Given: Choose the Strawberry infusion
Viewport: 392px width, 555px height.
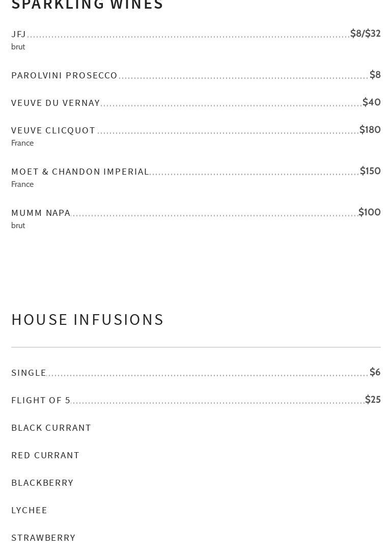Looking at the screenshot, I should [43, 538].
